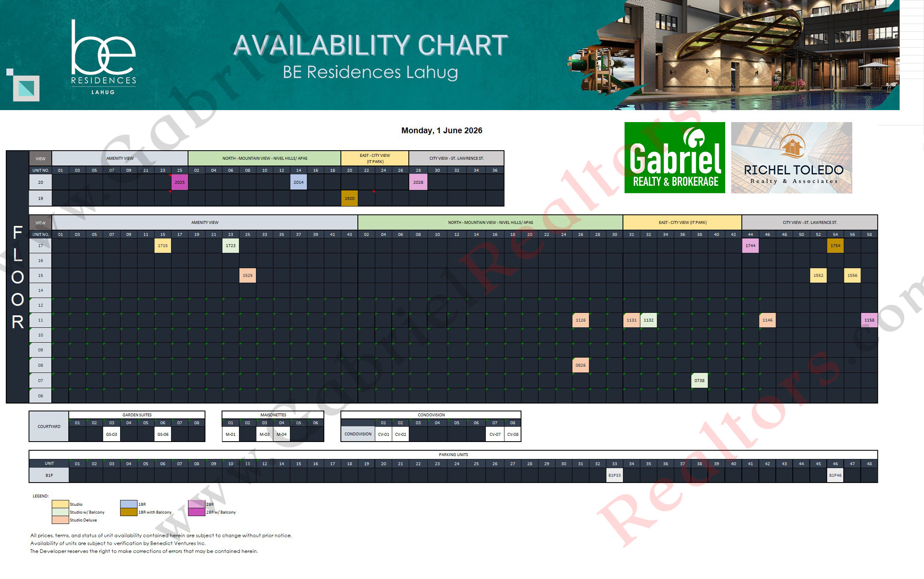Click the EAST - CITY VIEW (IT PARK) lower header
The height and width of the screenshot is (579, 924).
coord(683,222)
